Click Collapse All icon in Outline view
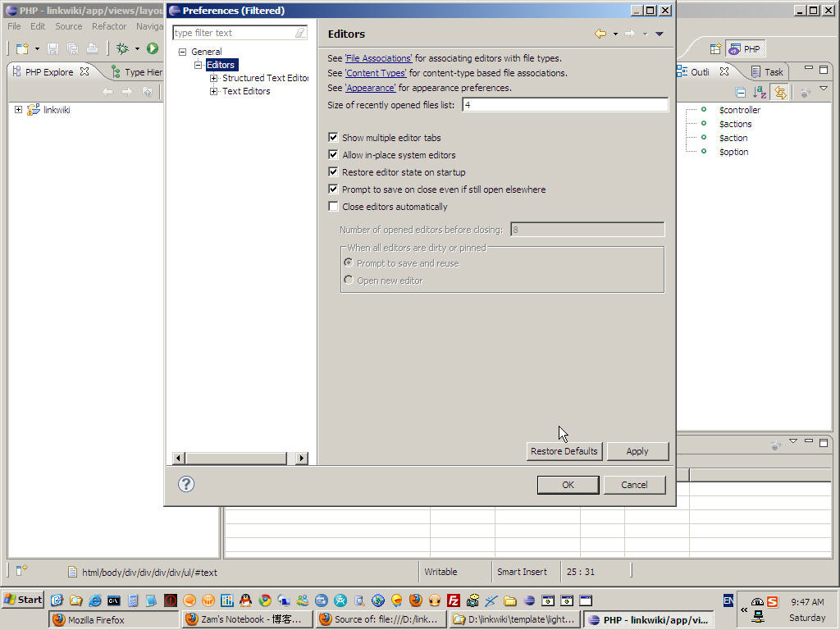The image size is (840, 630). click(x=741, y=93)
